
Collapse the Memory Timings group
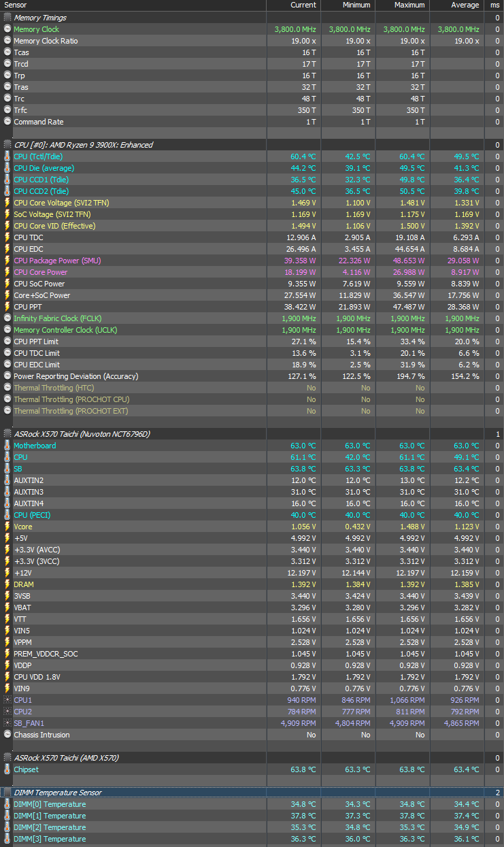(x=7, y=18)
